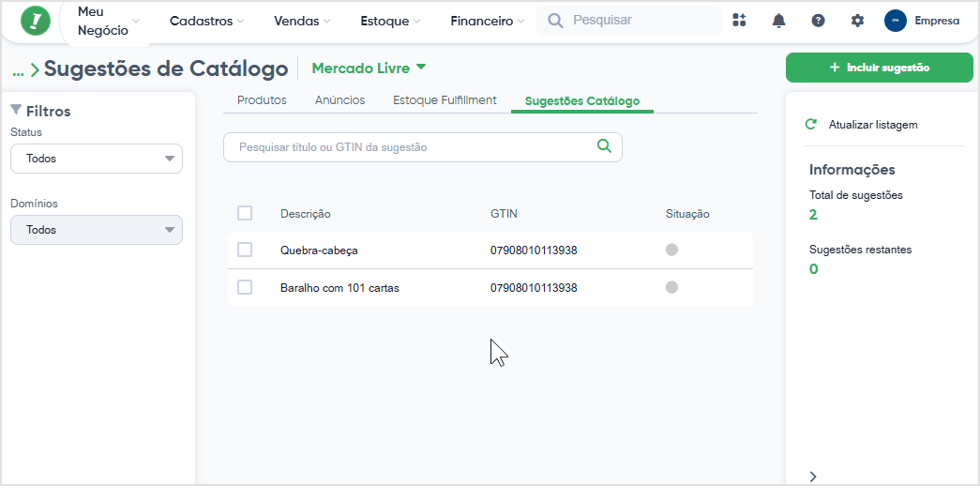
Task: Select the Sugestões Catálogo tab
Action: [582, 101]
